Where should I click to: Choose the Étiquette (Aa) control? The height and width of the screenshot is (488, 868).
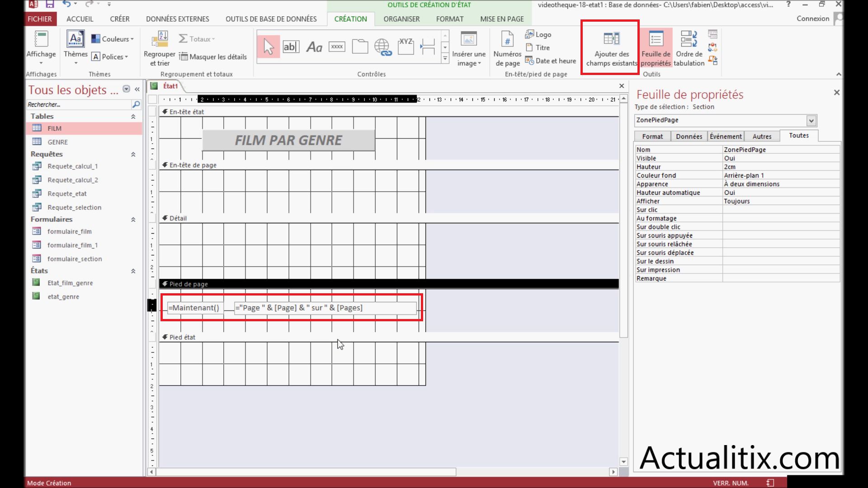click(x=314, y=47)
